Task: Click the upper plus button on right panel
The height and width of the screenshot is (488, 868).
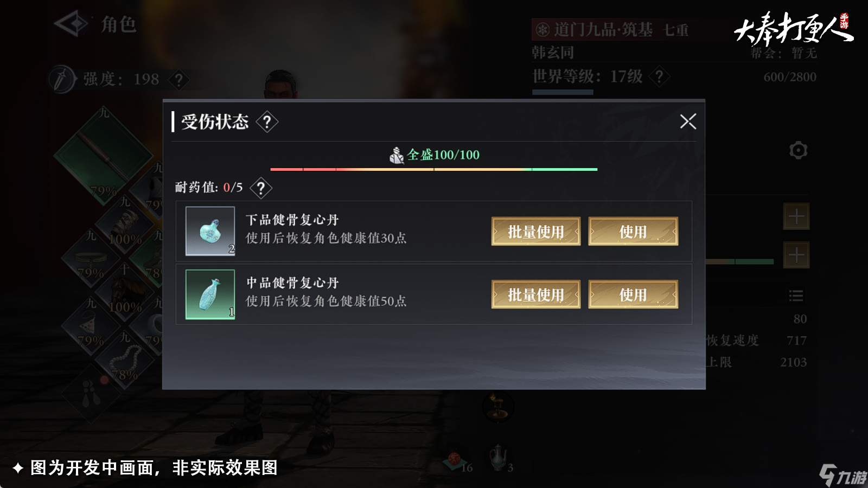Action: coord(796,217)
